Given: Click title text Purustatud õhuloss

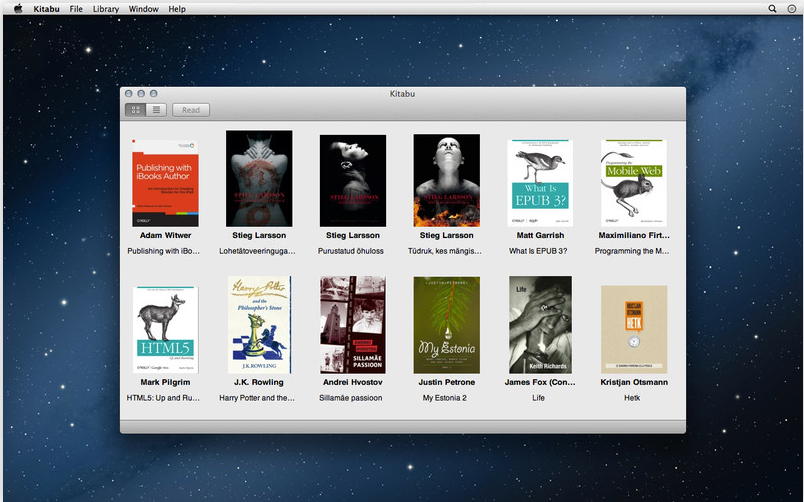Looking at the screenshot, I should pos(351,251).
